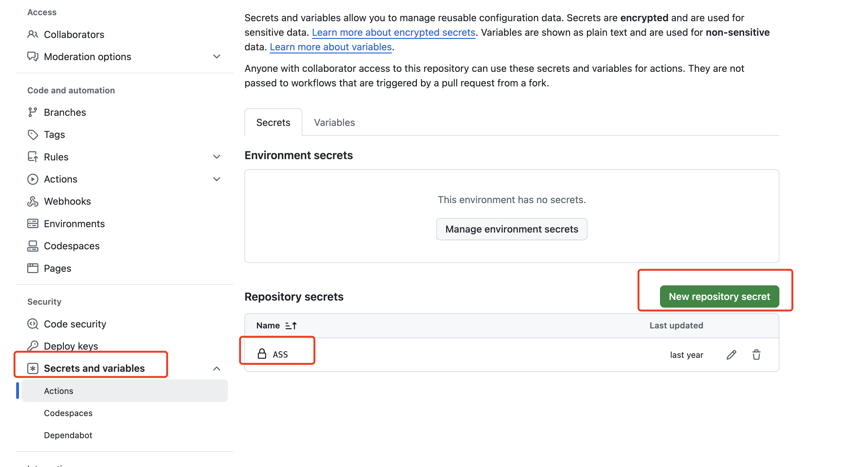The width and height of the screenshot is (868, 467).
Task: Click the Name sort ascending icon
Action: click(291, 325)
